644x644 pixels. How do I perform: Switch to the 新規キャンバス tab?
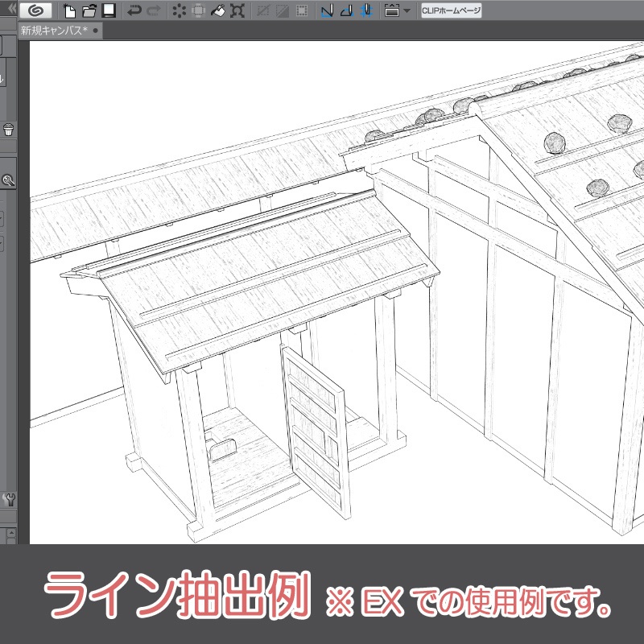pyautogui.click(x=52, y=31)
